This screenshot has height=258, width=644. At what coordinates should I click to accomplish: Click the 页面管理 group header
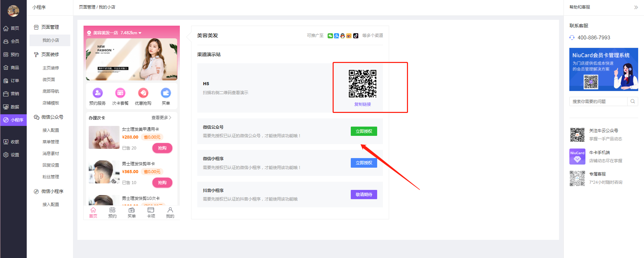click(x=47, y=27)
